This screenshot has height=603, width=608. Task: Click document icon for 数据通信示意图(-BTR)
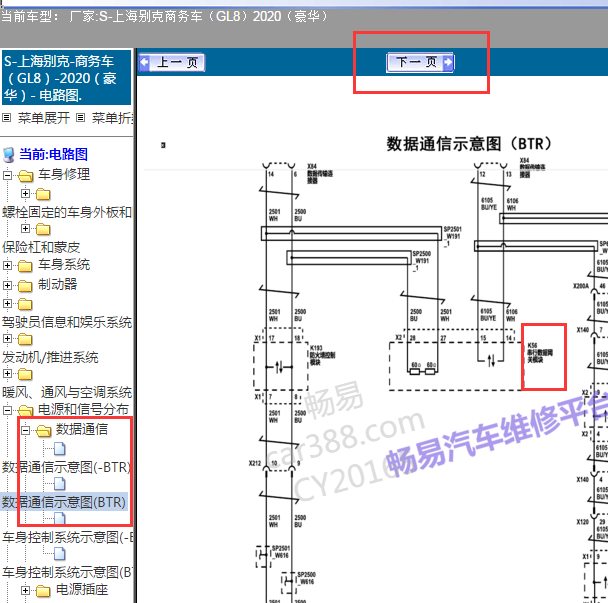(59, 449)
